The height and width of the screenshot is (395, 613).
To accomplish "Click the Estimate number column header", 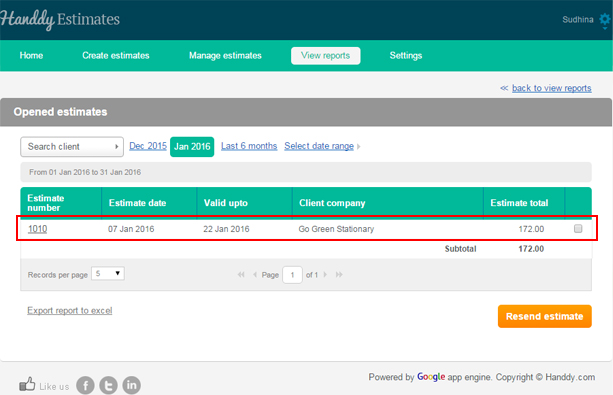I will click(x=61, y=203).
